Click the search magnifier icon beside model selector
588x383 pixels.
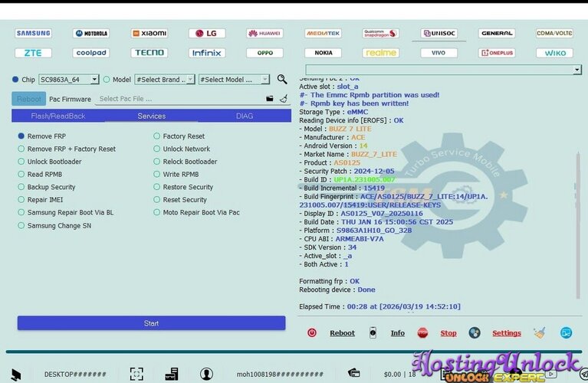pyautogui.click(x=282, y=80)
